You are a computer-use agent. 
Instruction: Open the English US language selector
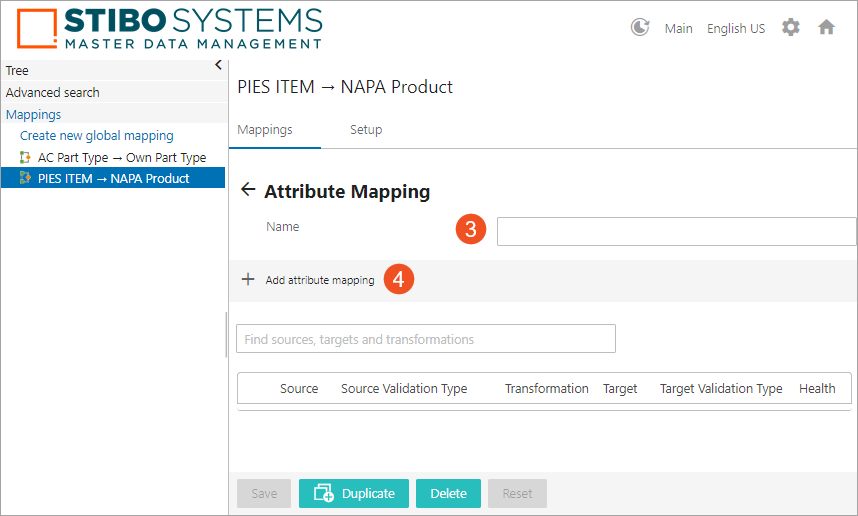click(x=735, y=29)
